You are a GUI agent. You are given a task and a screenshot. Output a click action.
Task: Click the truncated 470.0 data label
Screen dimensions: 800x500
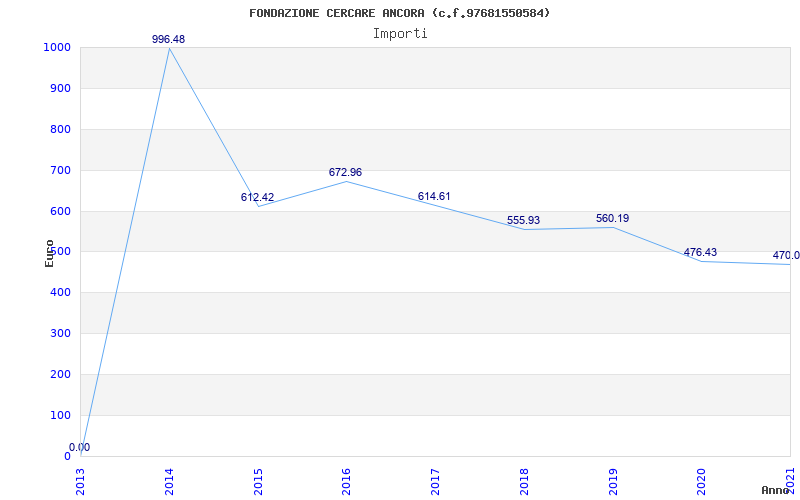[786, 255]
